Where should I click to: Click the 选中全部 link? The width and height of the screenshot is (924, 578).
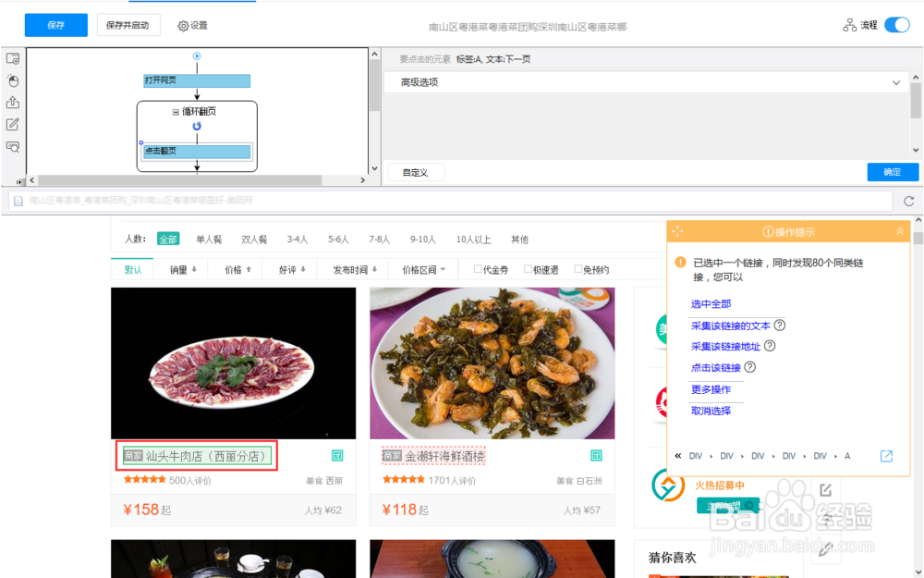point(711,303)
